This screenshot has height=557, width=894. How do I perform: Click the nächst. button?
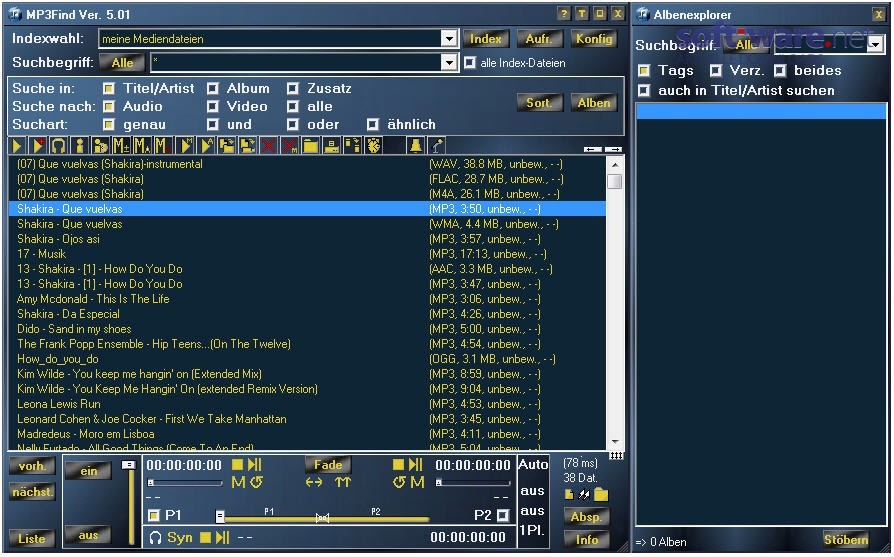click(x=32, y=492)
